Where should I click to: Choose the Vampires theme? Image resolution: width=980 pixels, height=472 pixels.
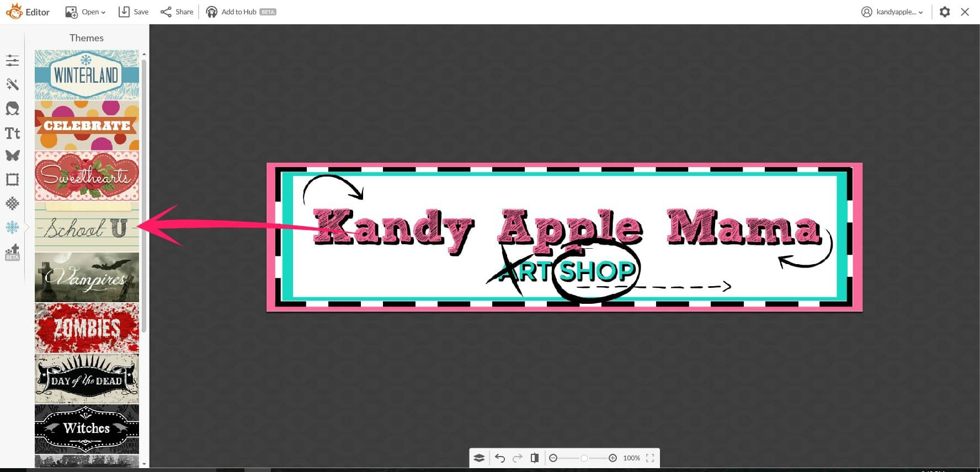[87, 277]
